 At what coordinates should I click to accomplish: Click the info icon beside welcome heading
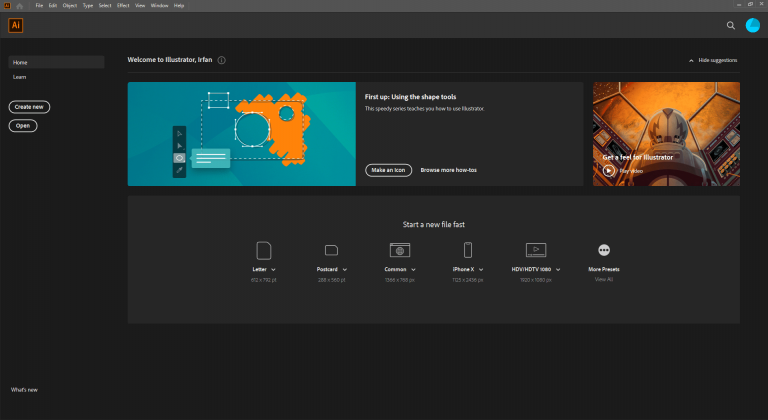pyautogui.click(x=221, y=60)
